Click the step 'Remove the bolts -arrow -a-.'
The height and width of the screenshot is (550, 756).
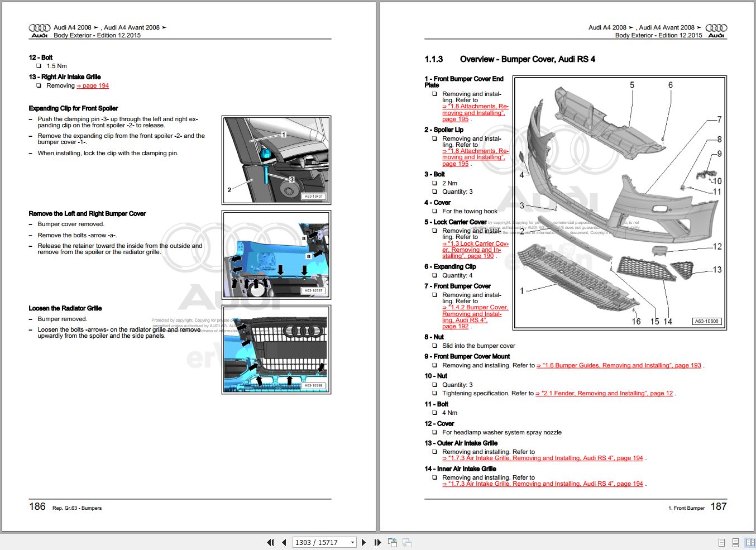click(77, 235)
